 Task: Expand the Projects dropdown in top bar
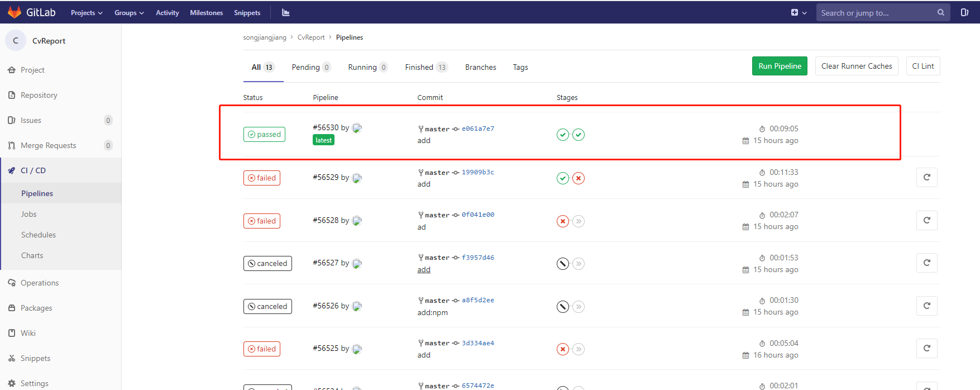click(x=87, y=13)
